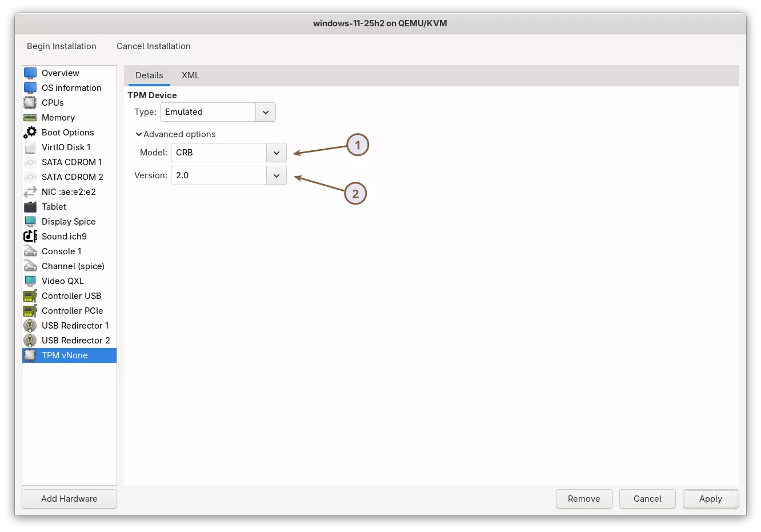
Task: Click the Sound ich9 audio icon
Action: (x=30, y=237)
